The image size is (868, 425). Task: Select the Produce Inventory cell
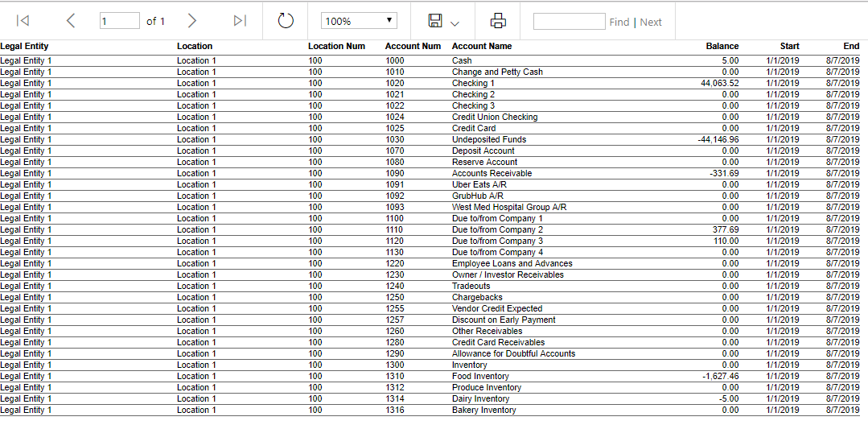point(487,387)
